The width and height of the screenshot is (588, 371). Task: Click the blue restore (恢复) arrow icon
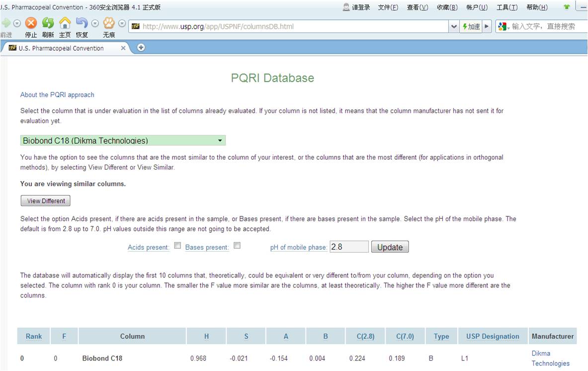pos(82,23)
